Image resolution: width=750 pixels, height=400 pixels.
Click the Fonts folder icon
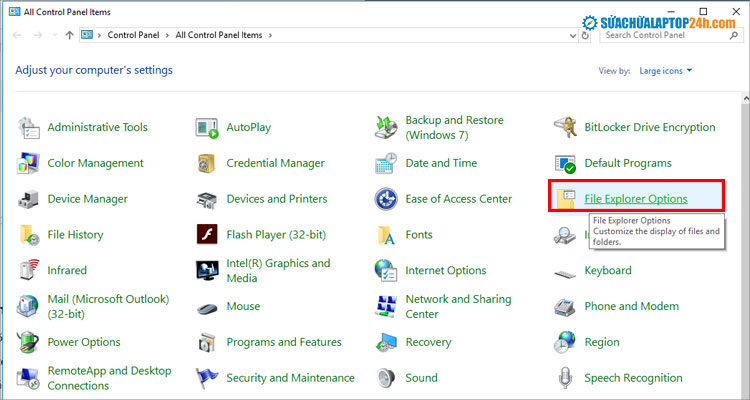tap(386, 235)
